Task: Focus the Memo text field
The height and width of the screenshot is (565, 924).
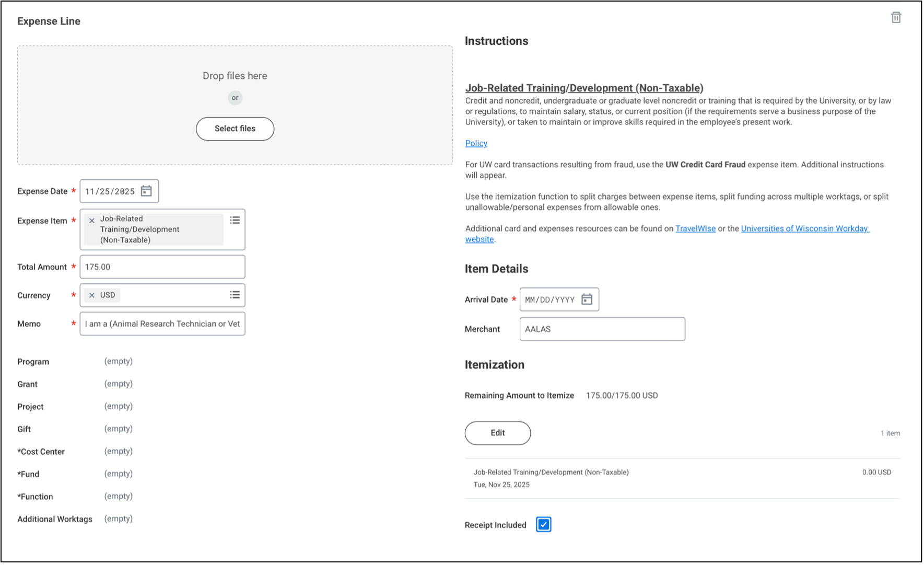Action: pos(162,324)
